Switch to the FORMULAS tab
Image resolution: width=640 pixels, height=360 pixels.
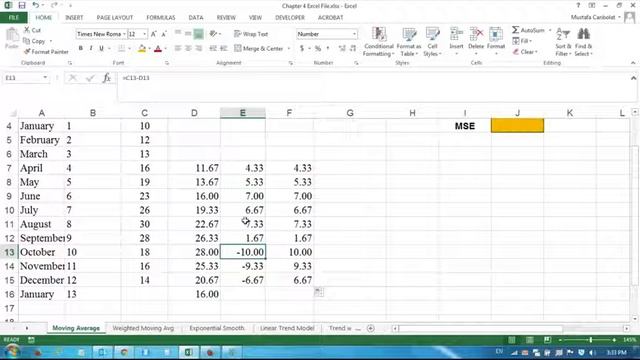tap(161, 18)
